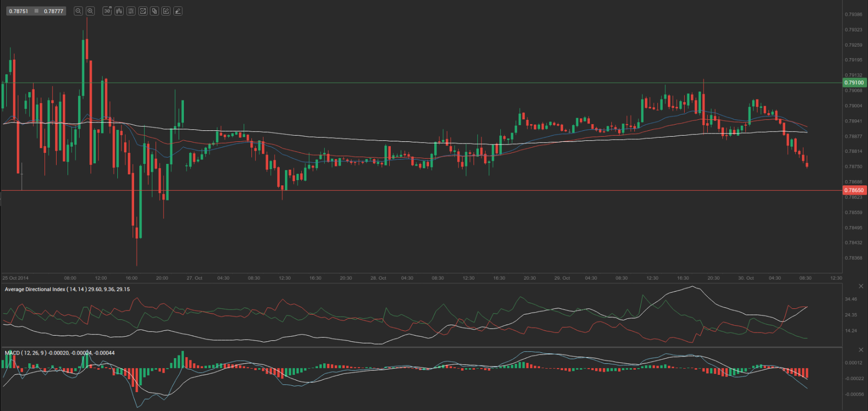Screen dimensions: 868x411
Task: Click the 30. Oct date on time axis
Action: point(746,278)
